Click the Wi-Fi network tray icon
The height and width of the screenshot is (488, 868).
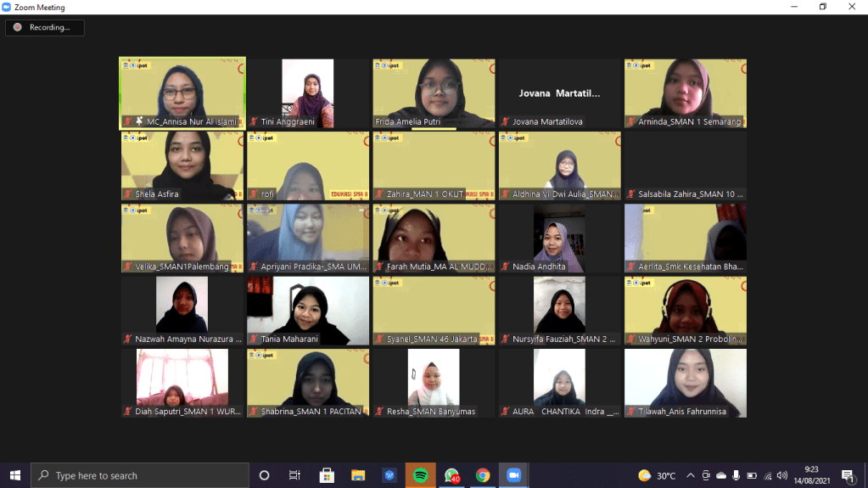click(x=767, y=475)
